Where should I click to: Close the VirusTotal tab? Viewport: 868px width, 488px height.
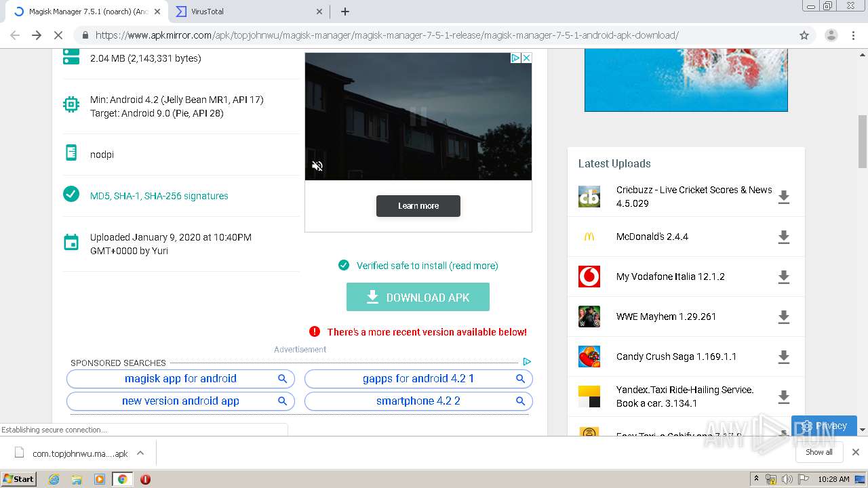coord(320,12)
